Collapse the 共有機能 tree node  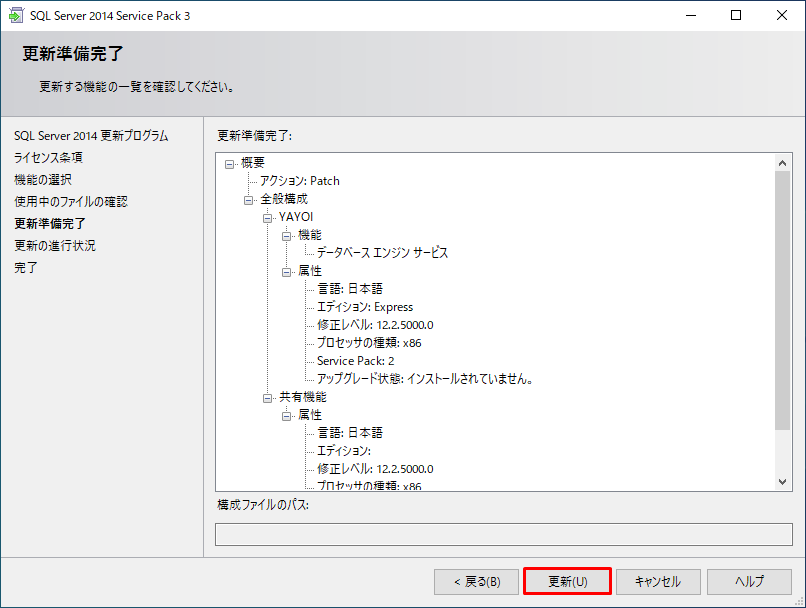[x=267, y=398]
